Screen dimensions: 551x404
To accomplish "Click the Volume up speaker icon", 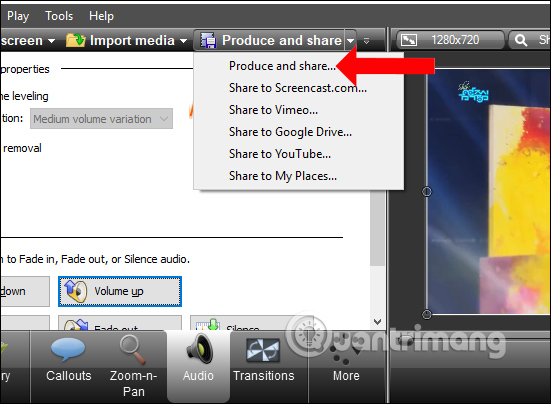I will (76, 291).
